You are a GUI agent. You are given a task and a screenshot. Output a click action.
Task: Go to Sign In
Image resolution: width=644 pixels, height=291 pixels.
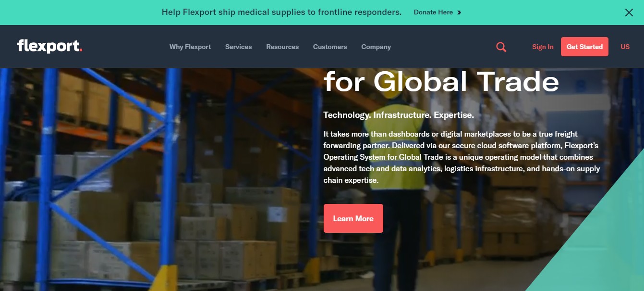[x=543, y=47]
